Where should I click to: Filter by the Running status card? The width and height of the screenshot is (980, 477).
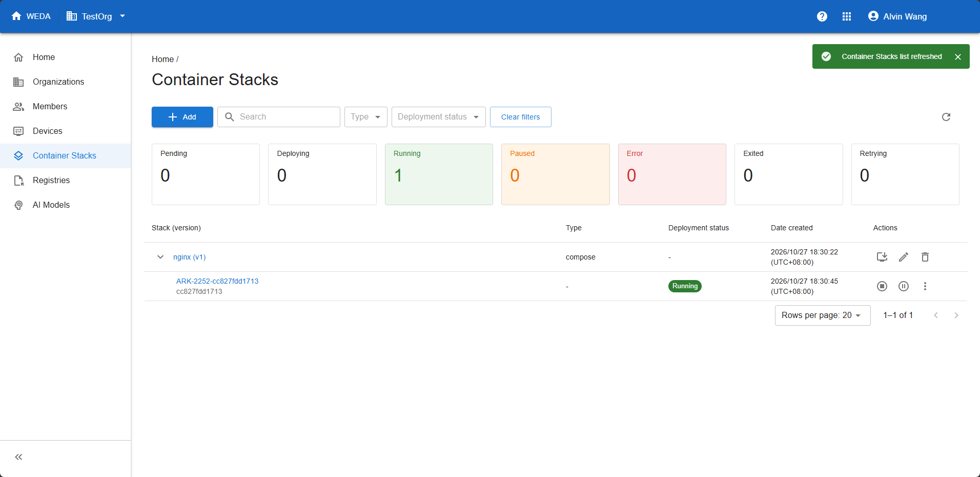(439, 174)
